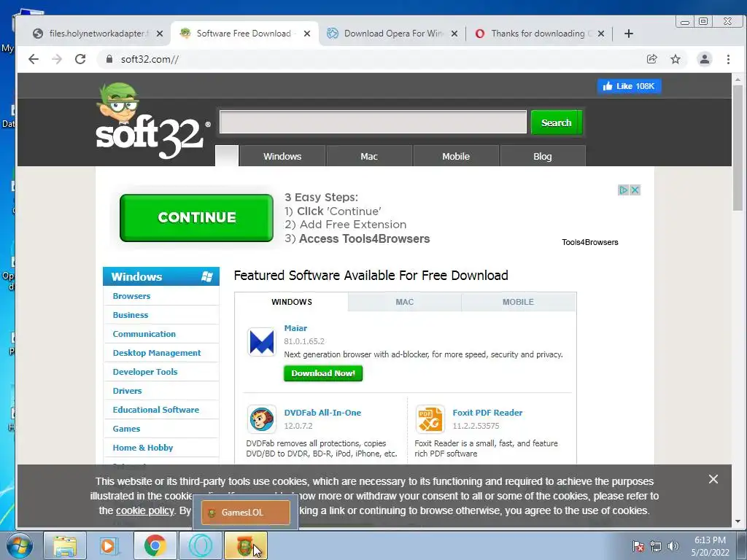Open the Maiar title link

click(x=295, y=328)
